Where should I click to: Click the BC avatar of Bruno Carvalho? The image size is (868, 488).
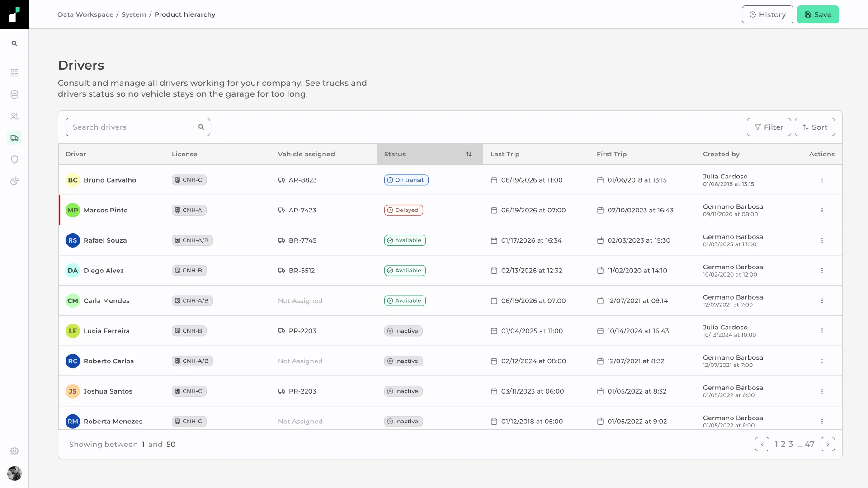pyautogui.click(x=73, y=180)
